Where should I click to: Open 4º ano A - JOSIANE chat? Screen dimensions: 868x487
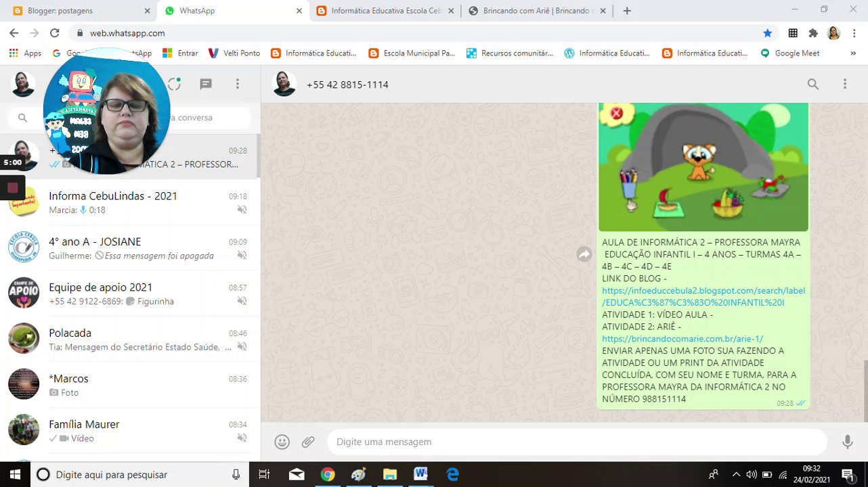[130, 248]
